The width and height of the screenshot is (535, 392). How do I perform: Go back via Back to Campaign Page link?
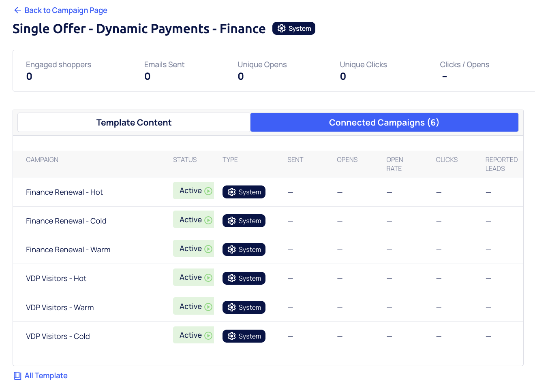[x=66, y=10]
